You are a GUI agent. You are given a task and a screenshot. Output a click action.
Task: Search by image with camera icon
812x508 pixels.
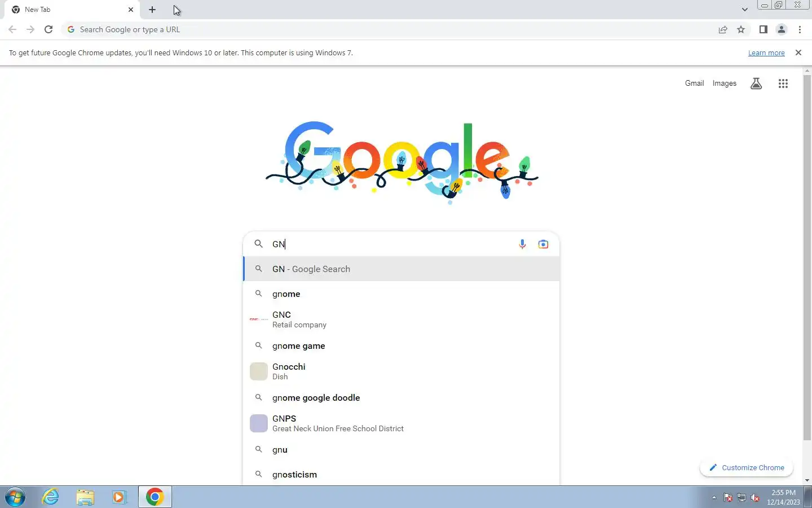[543, 244]
